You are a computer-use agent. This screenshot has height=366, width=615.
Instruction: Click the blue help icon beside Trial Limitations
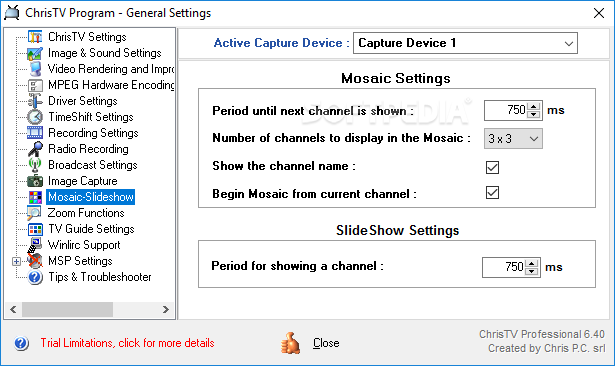21,343
